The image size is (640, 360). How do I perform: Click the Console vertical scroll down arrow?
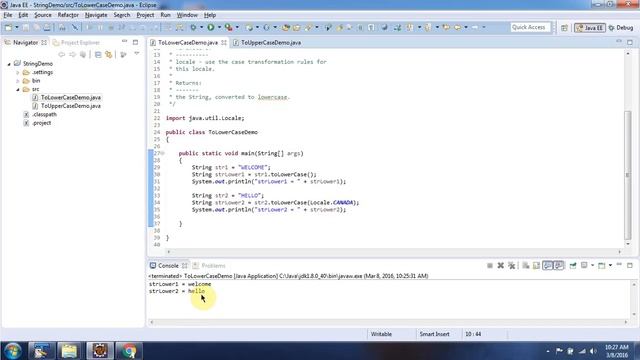[x=634, y=314]
